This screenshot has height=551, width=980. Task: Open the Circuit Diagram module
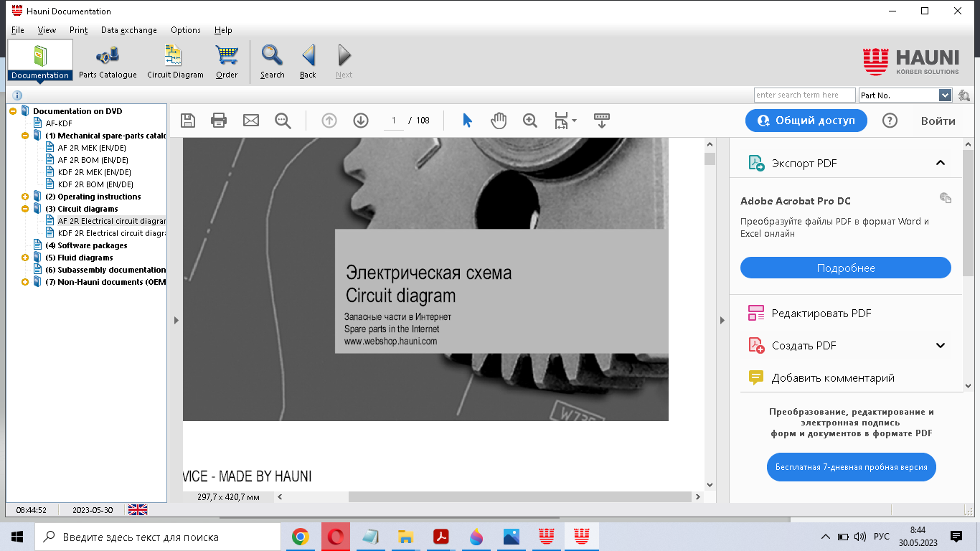pos(174,61)
